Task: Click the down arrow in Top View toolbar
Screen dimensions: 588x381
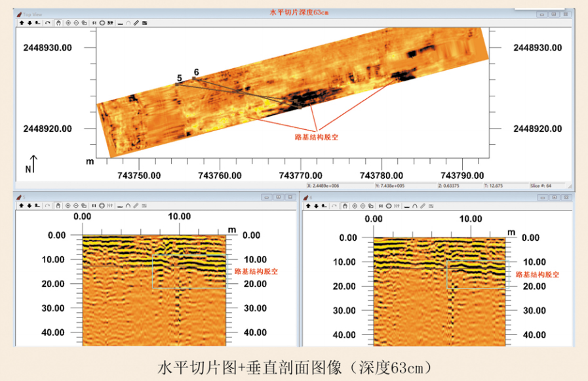Action: click(x=30, y=23)
